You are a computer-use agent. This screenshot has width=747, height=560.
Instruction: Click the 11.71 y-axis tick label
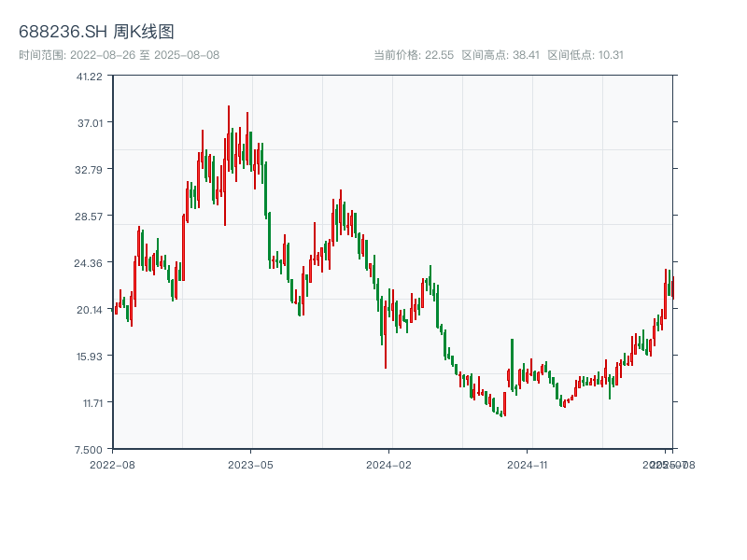90,402
